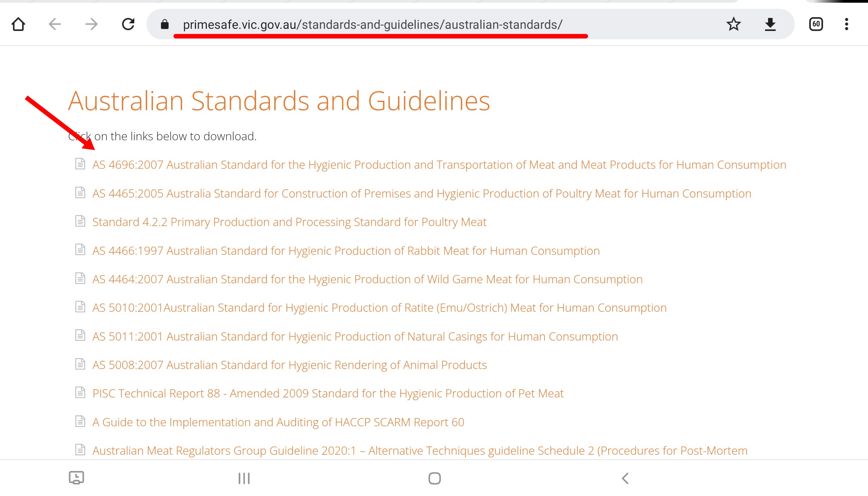This screenshot has height=496, width=868.
Task: Tap the padlock site info icon
Action: coord(165,24)
